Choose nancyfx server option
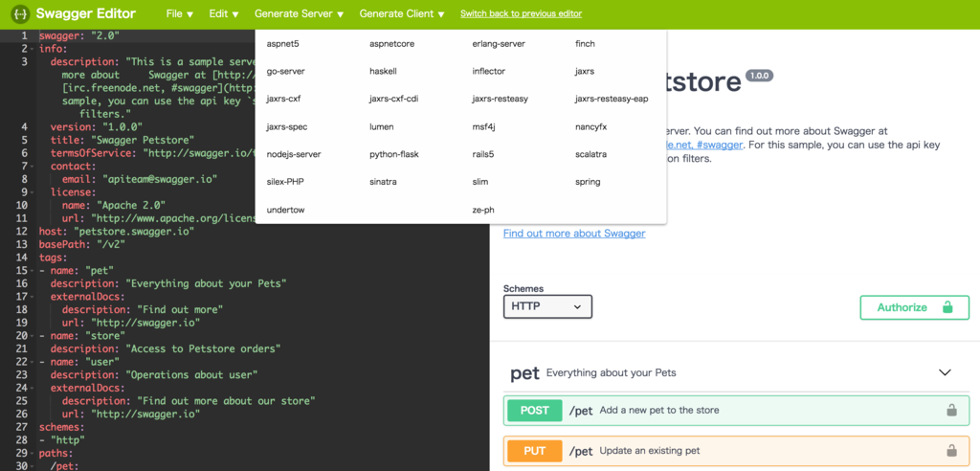This screenshot has height=471, width=980. click(590, 126)
